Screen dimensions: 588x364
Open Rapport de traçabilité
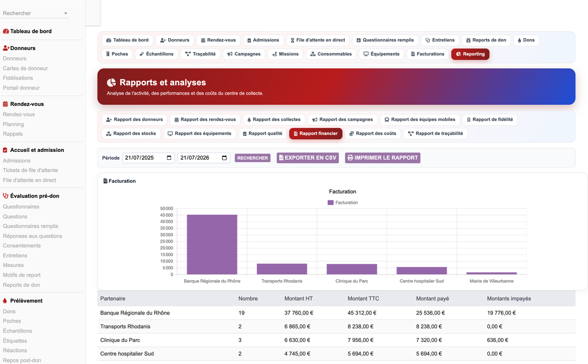(436, 133)
